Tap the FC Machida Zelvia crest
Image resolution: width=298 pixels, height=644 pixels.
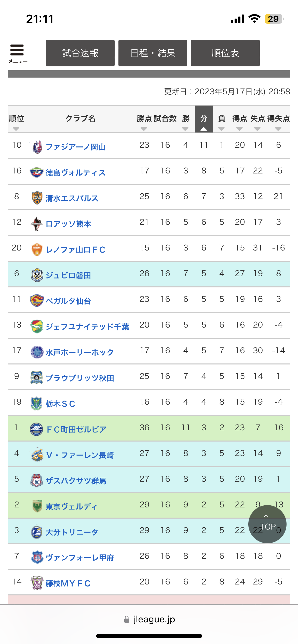coord(36,429)
